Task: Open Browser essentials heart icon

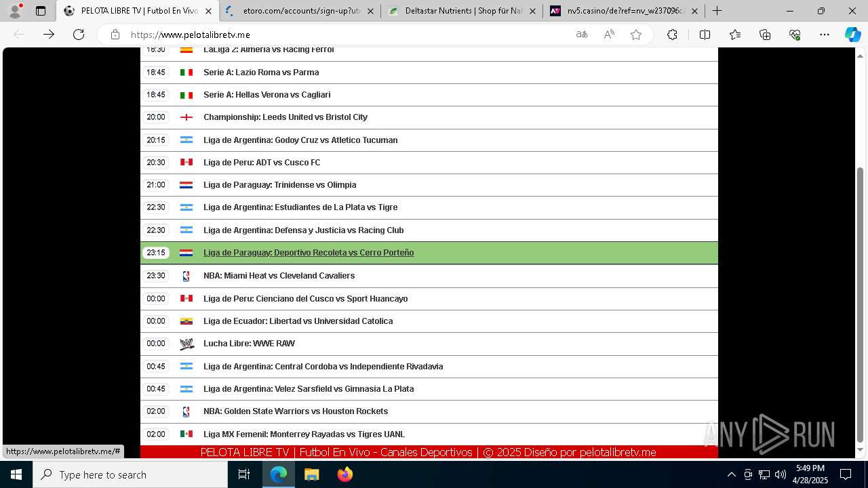Action: [795, 35]
